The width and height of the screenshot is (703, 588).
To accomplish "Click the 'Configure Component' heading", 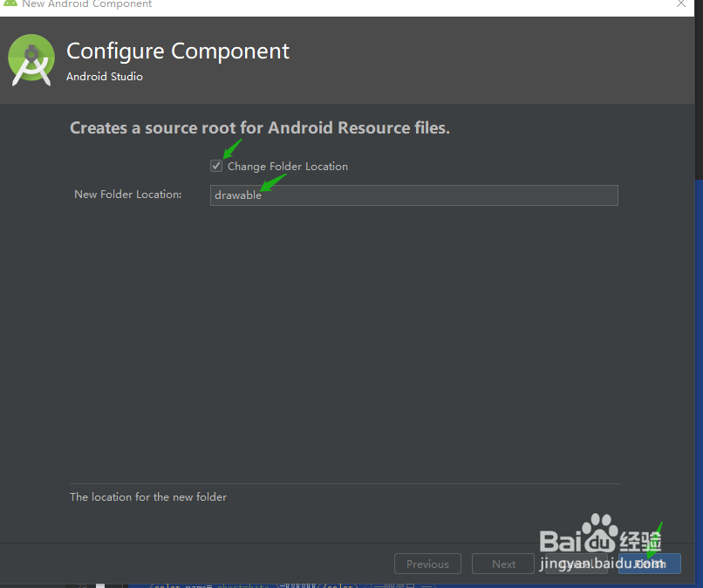I will (x=178, y=51).
